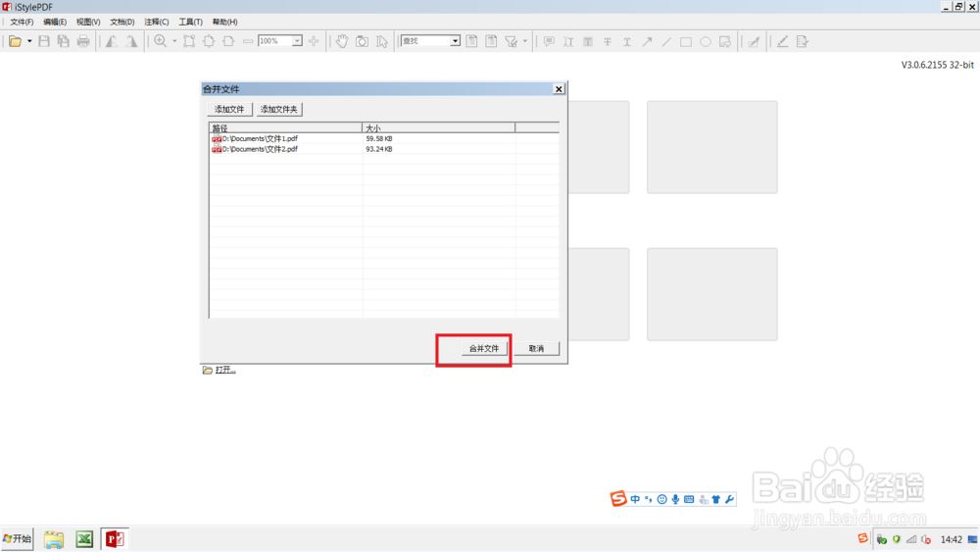Click the Print toolbar icon
980x552 pixels.
(x=83, y=41)
